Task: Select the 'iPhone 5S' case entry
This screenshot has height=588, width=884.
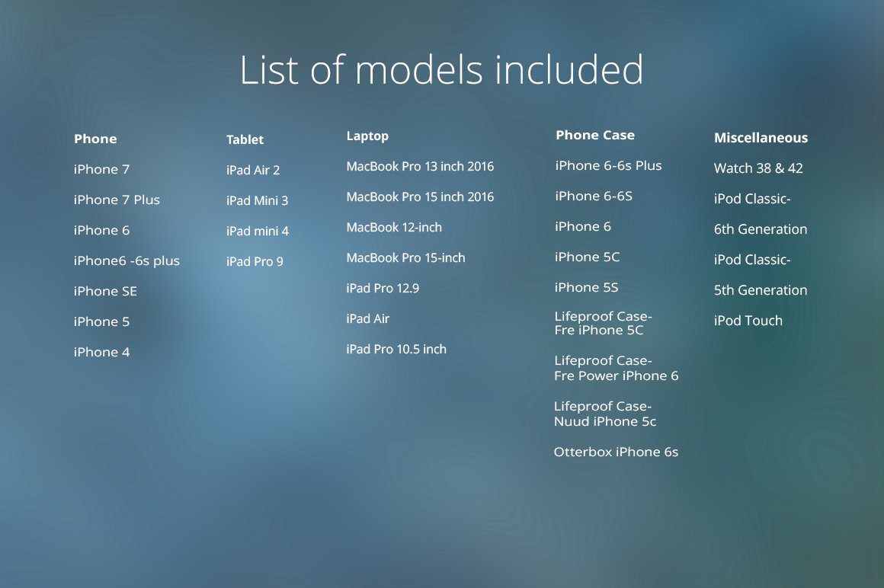Action: [x=586, y=287]
